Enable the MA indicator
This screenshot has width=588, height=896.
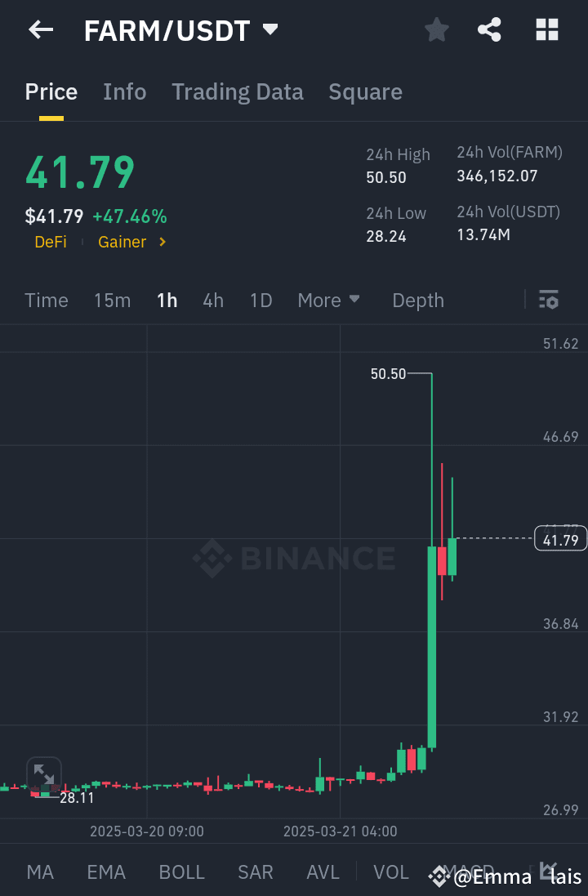pyautogui.click(x=39, y=872)
